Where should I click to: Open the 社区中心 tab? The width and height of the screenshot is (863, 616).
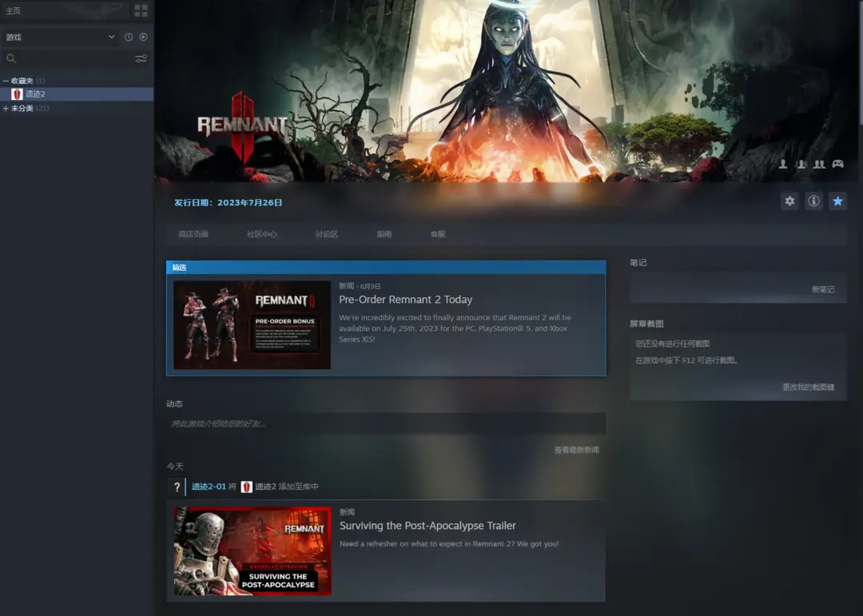(261, 234)
